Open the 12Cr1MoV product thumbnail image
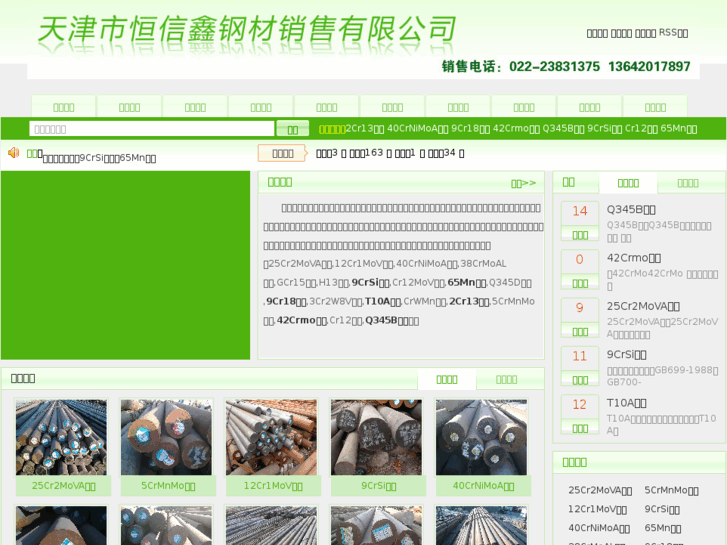Image resolution: width=727 pixels, height=545 pixels. (x=271, y=437)
